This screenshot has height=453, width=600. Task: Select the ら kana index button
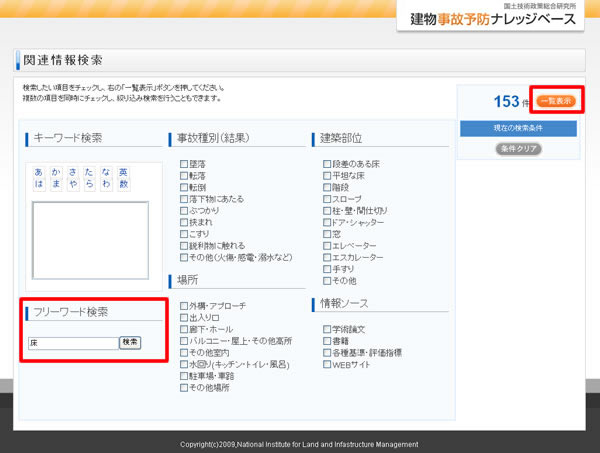click(x=89, y=184)
